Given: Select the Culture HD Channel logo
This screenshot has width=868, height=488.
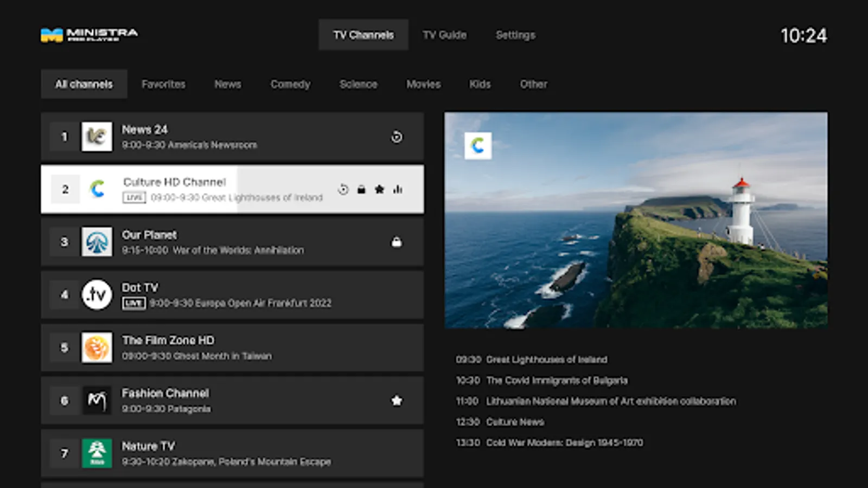Looking at the screenshot, I should pyautogui.click(x=97, y=189).
